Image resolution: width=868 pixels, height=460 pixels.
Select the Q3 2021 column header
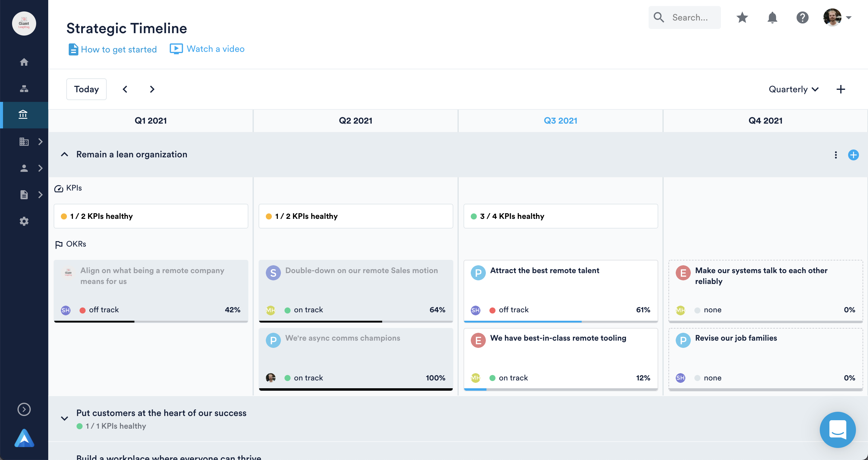560,121
